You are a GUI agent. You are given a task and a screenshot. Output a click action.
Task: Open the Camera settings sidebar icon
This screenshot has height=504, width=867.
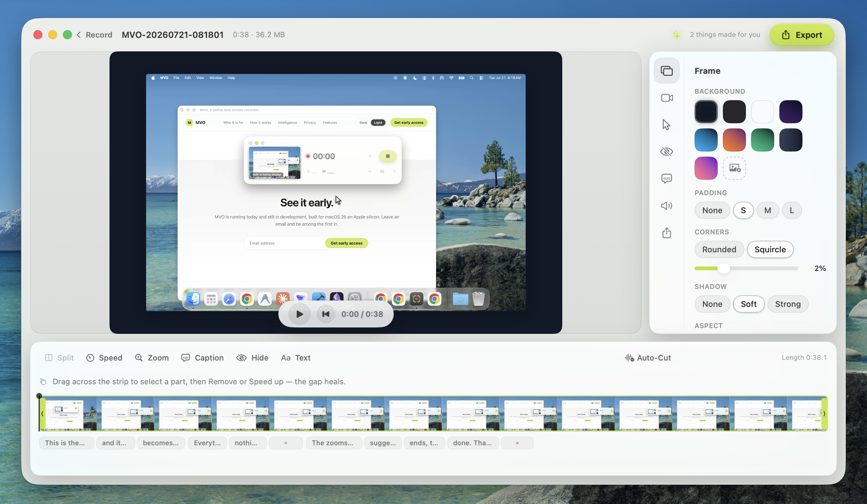pyautogui.click(x=666, y=98)
